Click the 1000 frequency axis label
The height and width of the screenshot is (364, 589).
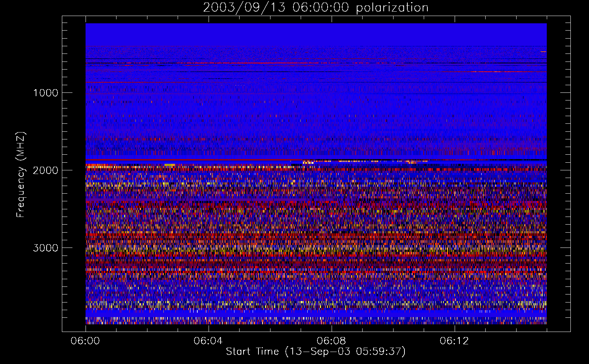[46, 93]
